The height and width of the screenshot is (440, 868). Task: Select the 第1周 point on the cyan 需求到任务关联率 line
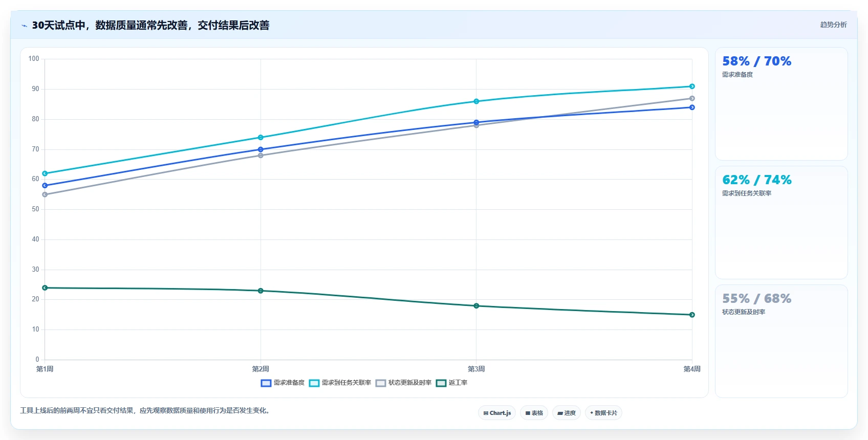pyautogui.click(x=45, y=173)
